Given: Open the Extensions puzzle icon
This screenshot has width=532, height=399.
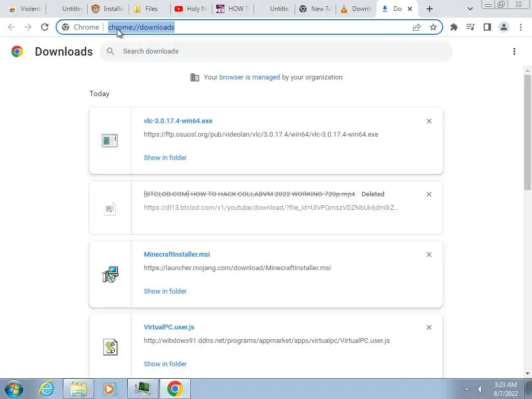Looking at the screenshot, I should pos(454,27).
